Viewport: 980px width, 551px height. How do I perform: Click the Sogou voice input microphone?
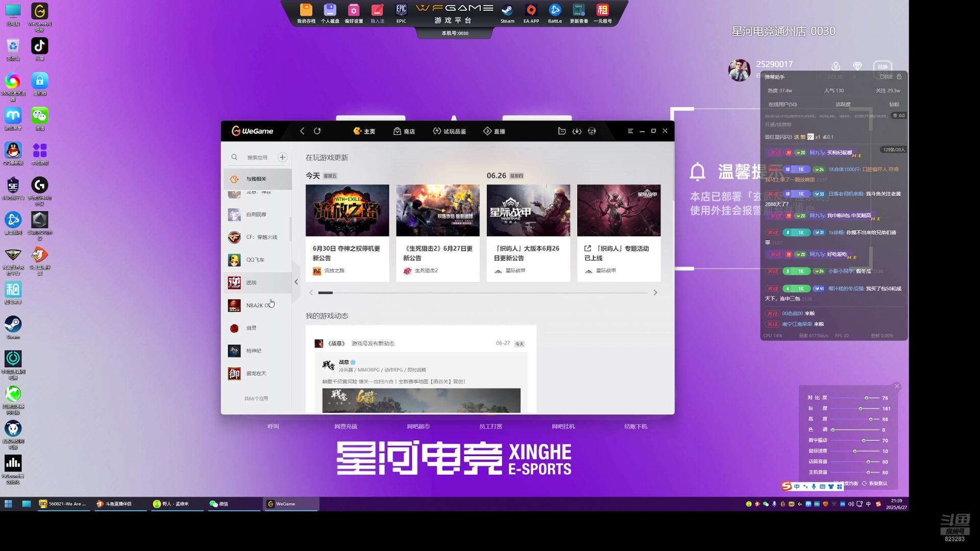click(x=814, y=487)
